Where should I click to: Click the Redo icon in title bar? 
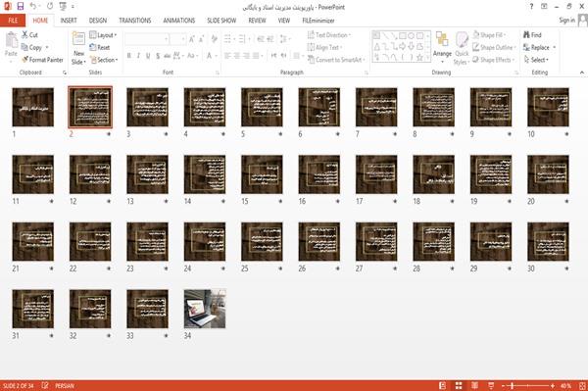tap(50, 7)
